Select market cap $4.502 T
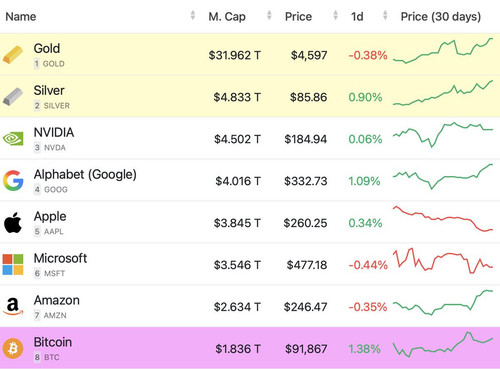The image size is (500, 369). (x=237, y=139)
